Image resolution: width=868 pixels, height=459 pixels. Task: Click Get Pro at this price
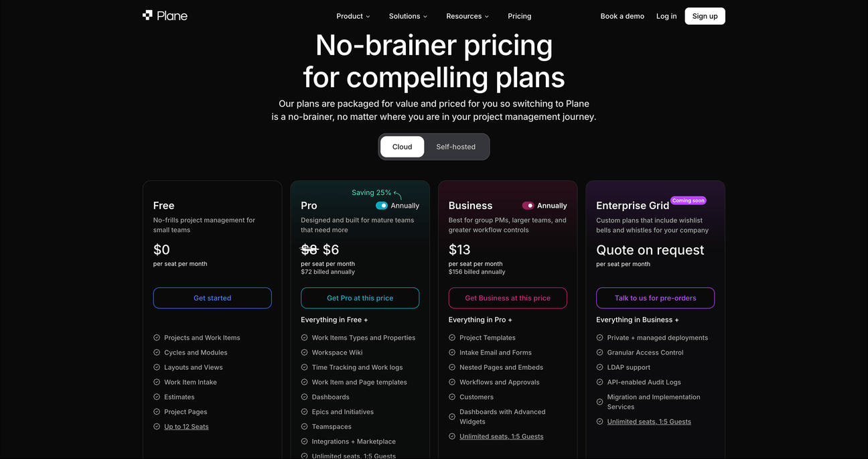[360, 298]
